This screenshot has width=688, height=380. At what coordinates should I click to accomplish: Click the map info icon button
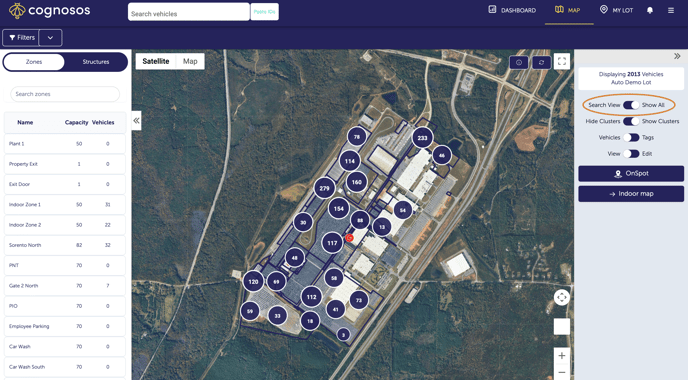coord(519,62)
